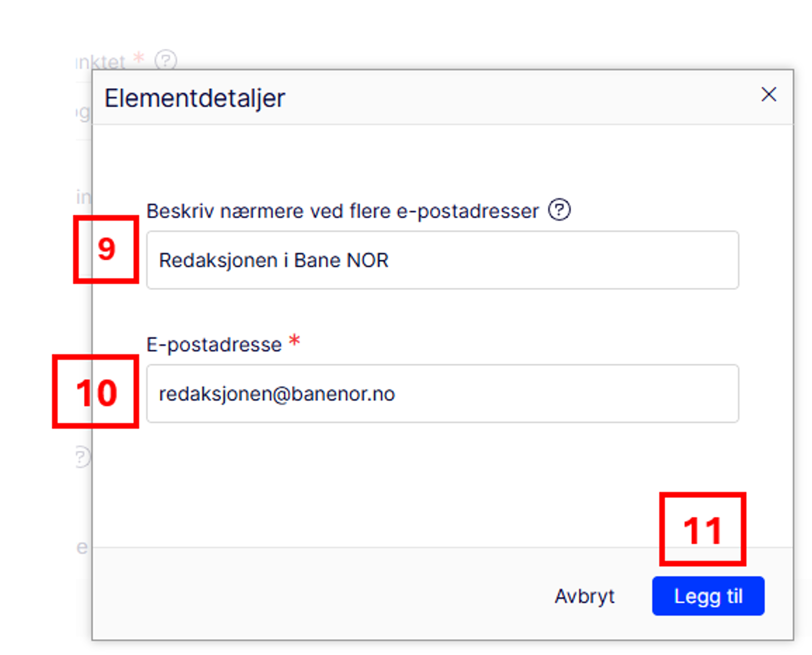Click the red annotation box numbered 9
The width and height of the screenshot is (812, 655).
[x=106, y=249]
